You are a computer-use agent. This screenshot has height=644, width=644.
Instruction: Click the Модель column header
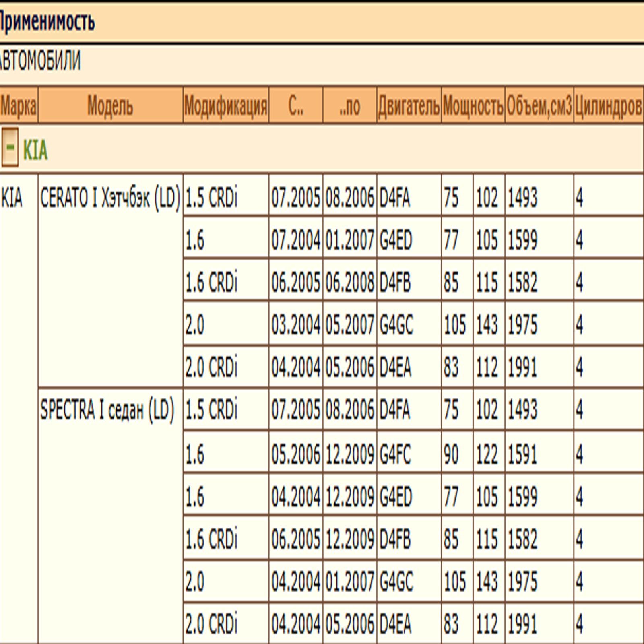[110, 106]
